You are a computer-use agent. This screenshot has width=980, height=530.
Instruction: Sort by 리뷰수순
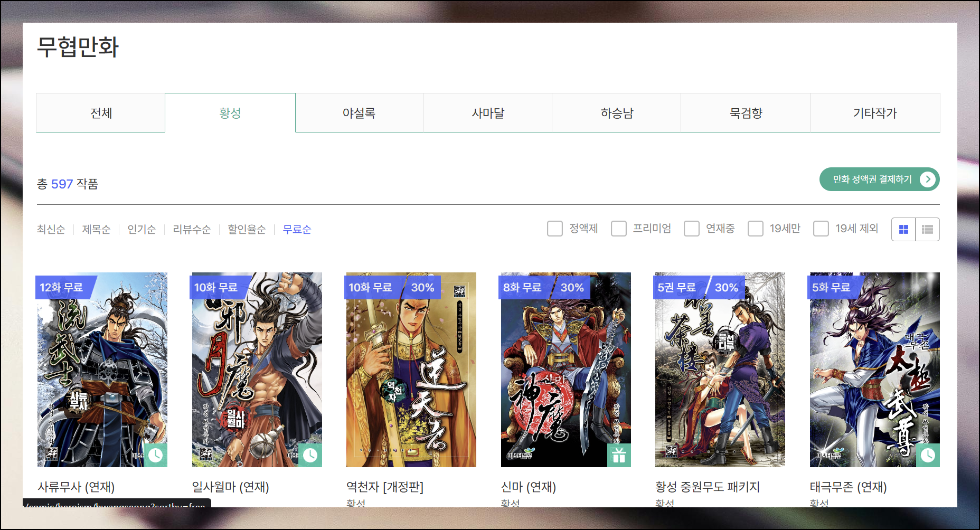pyautogui.click(x=192, y=229)
